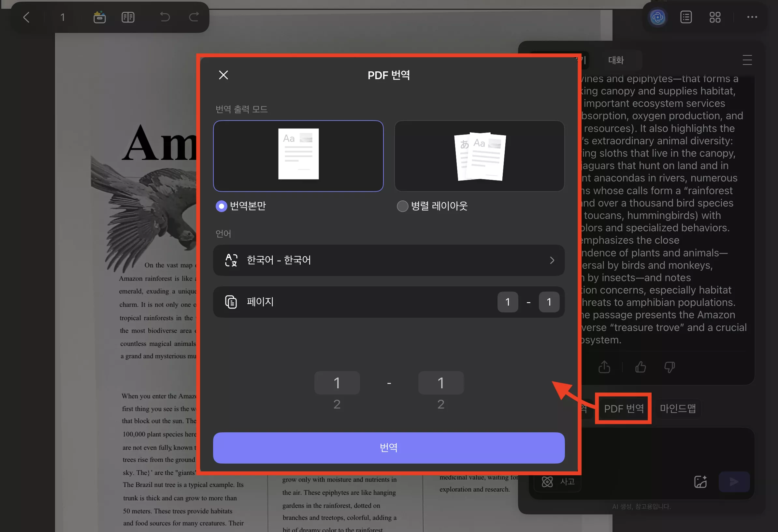Open the two-page reading layout icon
The image size is (778, 532).
tap(127, 17)
